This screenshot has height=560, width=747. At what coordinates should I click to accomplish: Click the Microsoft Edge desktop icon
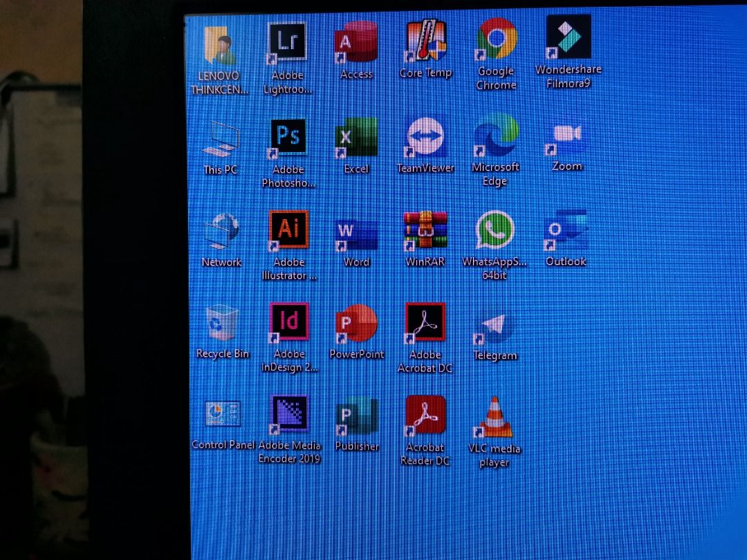(x=495, y=136)
